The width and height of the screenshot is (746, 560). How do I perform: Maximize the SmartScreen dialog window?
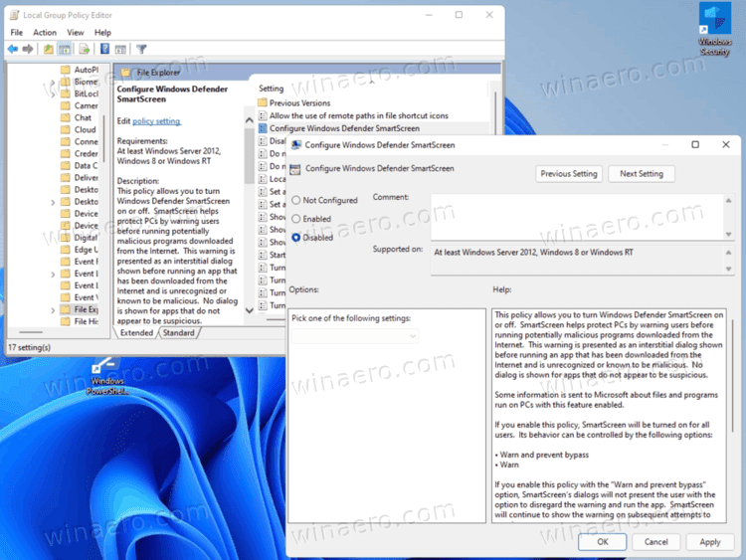[695, 144]
